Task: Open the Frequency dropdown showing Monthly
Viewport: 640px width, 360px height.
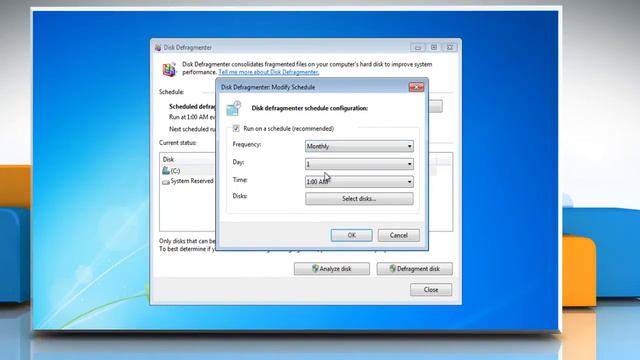Action: pos(359,146)
